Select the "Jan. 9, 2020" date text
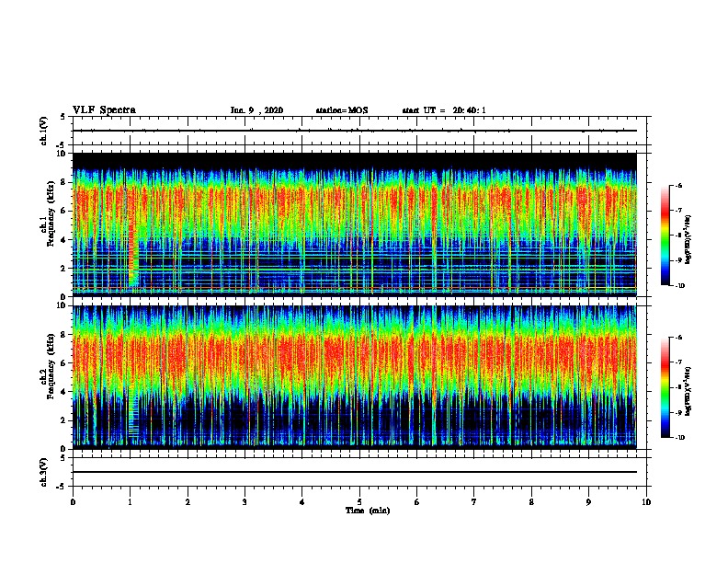The height and width of the screenshot is (563, 728). [256, 110]
